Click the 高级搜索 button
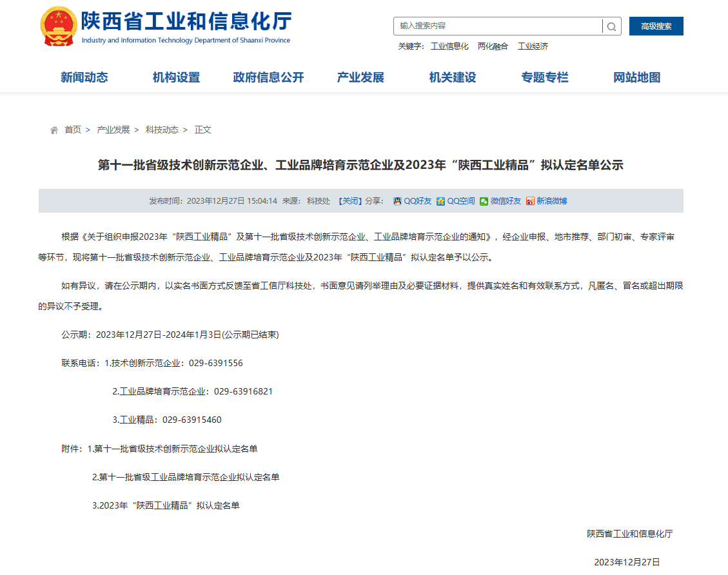This screenshot has width=728, height=575. 656,26
